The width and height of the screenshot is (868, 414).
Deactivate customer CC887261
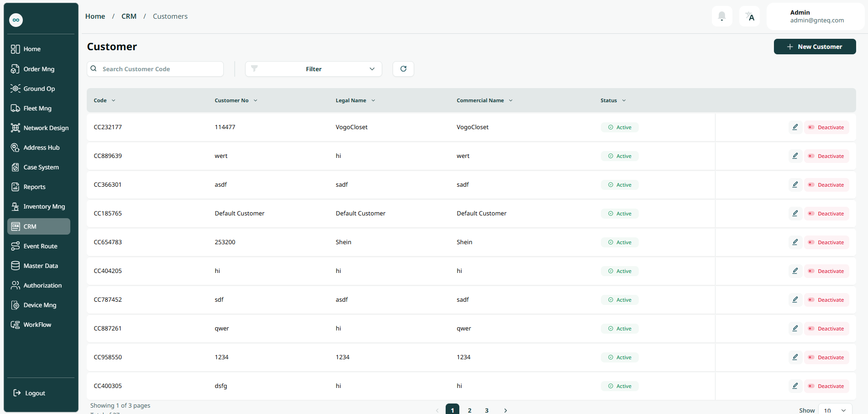[826, 329]
